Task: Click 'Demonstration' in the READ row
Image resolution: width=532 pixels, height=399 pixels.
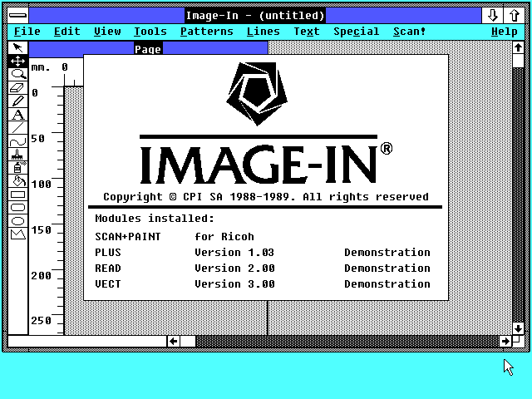Action: pos(387,268)
